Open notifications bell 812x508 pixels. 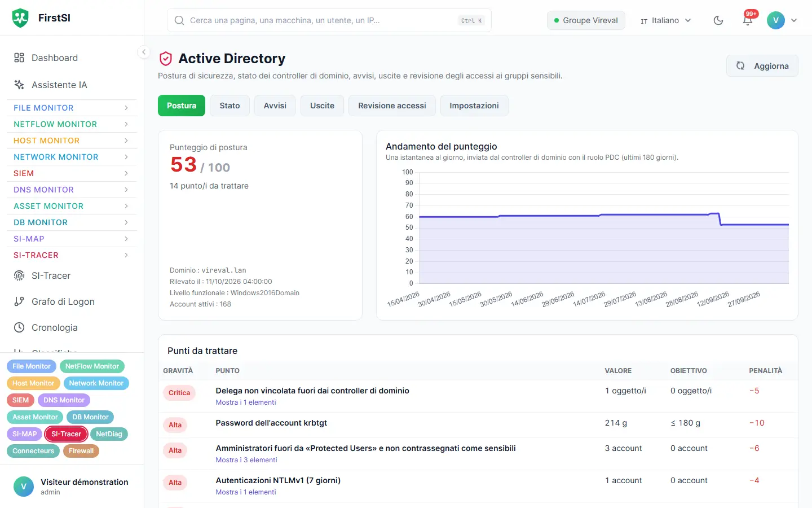tap(748, 20)
